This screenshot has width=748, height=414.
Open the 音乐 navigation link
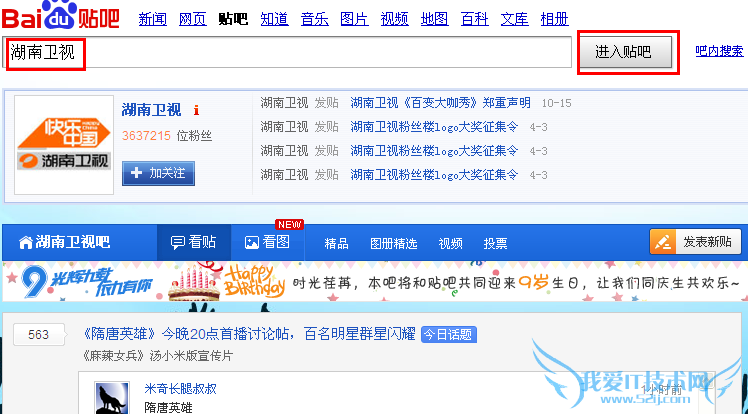pos(315,19)
